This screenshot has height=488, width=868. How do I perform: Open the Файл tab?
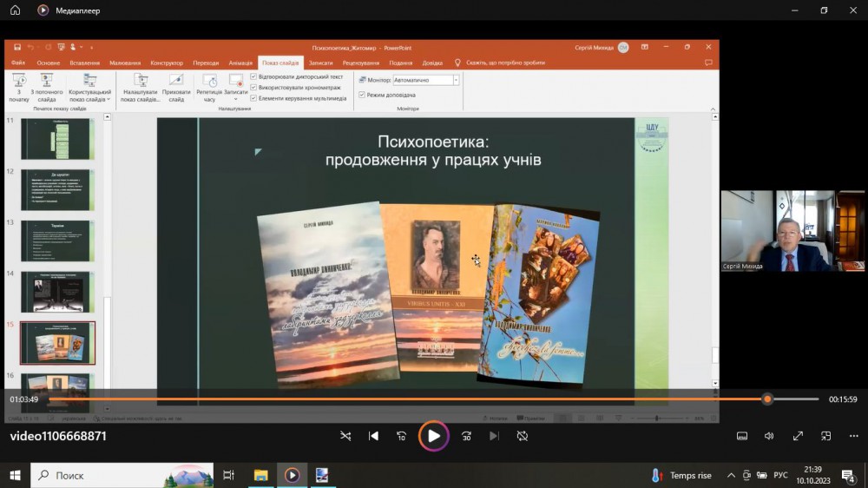coord(17,63)
